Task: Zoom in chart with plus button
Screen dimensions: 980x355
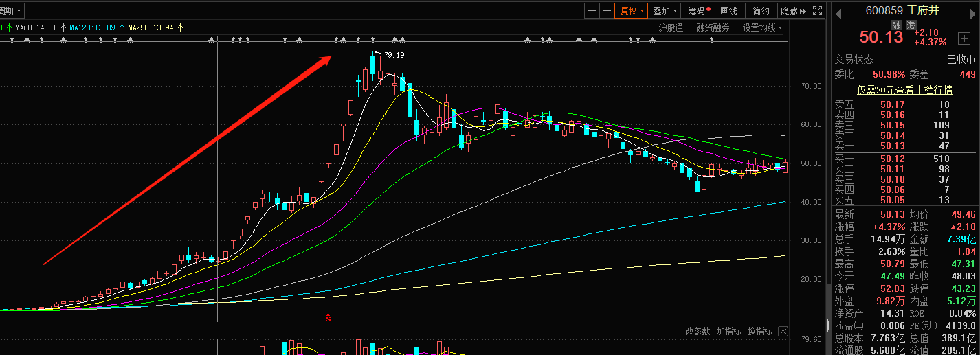Action: [x=592, y=11]
